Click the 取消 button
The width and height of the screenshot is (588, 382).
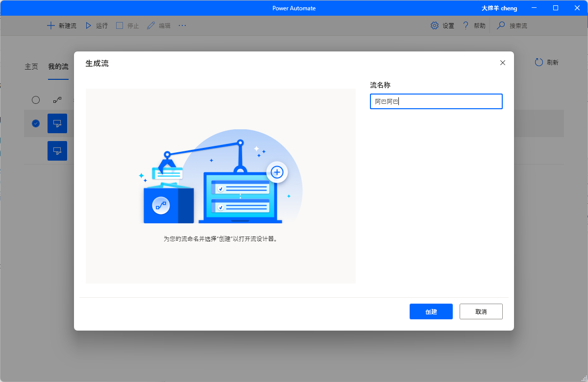[481, 311]
